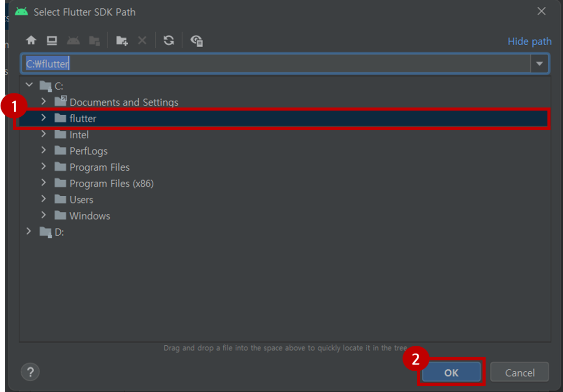Viewport: 563px width, 392px height.
Task: Select Documents and Settings in tree
Action: (x=285, y=102)
